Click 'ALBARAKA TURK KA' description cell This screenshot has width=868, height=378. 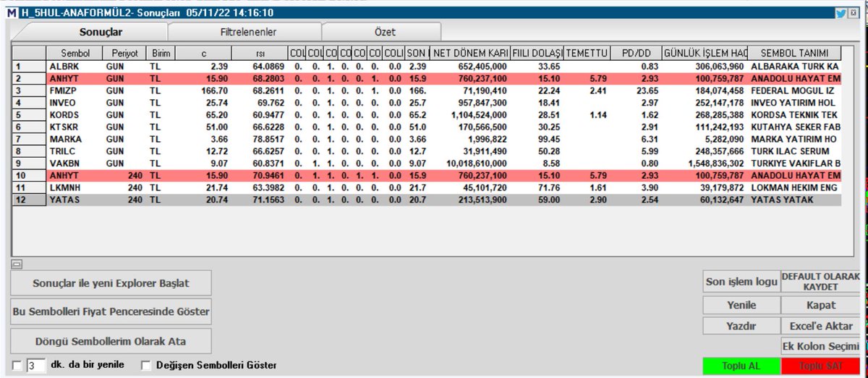pyautogui.click(x=795, y=66)
